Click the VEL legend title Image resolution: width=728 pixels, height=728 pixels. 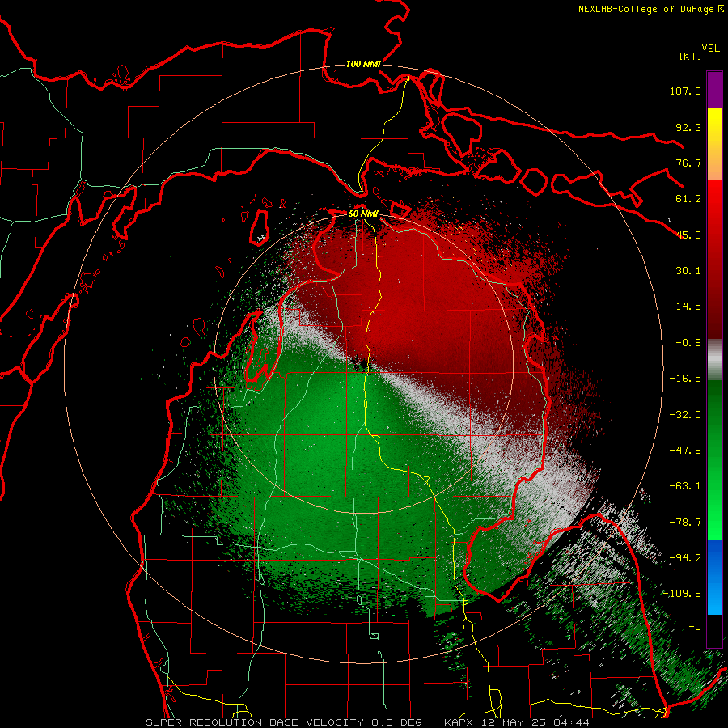pos(710,49)
